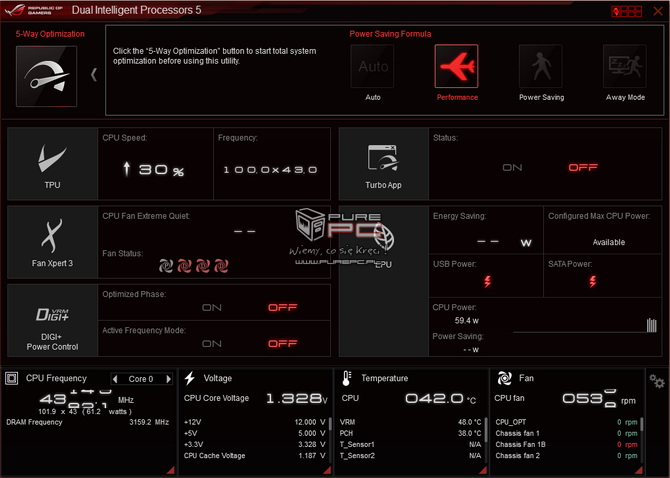
Task: Enable Active Frequency Mode ON
Action: click(212, 343)
